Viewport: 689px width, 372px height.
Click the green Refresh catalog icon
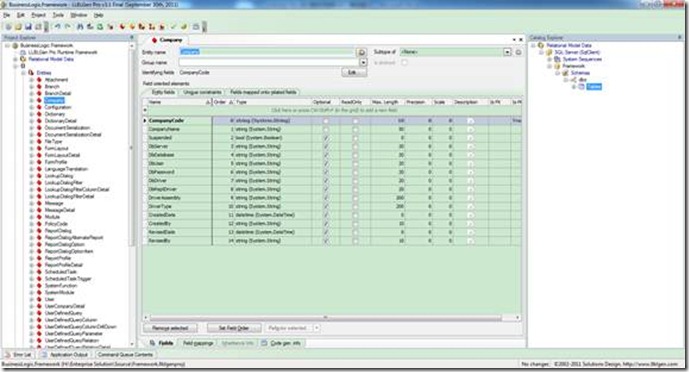(100, 27)
